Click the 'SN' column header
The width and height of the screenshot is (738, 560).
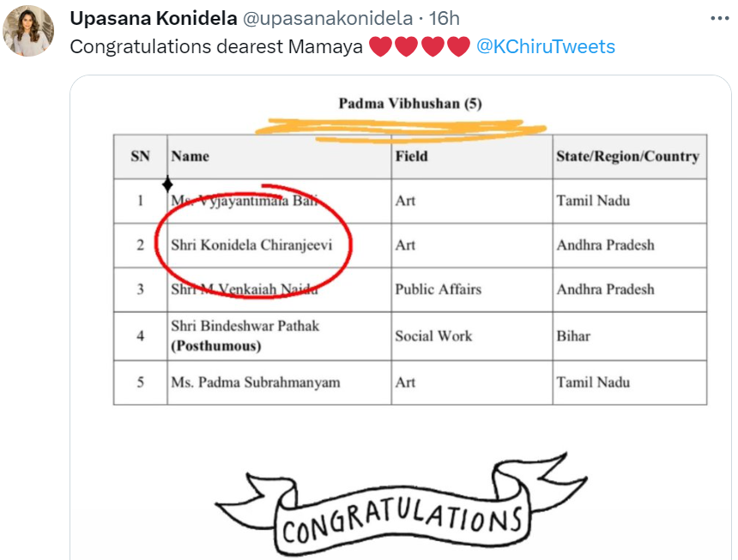[x=140, y=156]
